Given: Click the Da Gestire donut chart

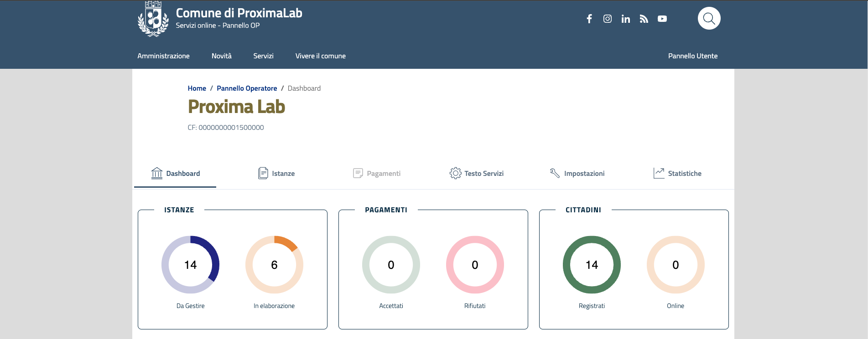Looking at the screenshot, I should pyautogui.click(x=190, y=265).
